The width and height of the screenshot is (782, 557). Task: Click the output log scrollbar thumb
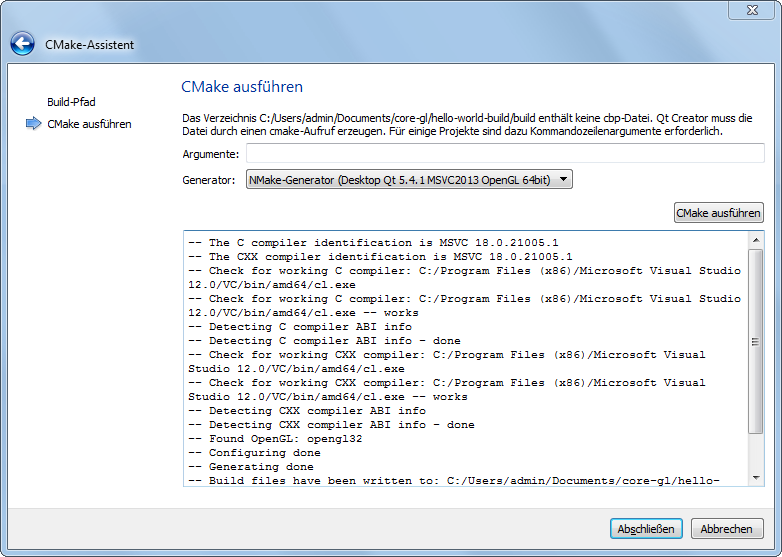756,341
